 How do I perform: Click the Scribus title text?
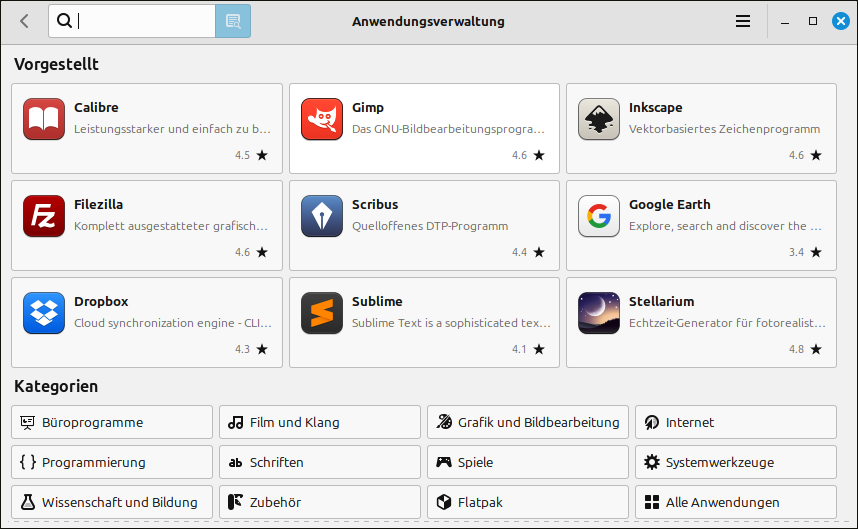tap(375, 204)
